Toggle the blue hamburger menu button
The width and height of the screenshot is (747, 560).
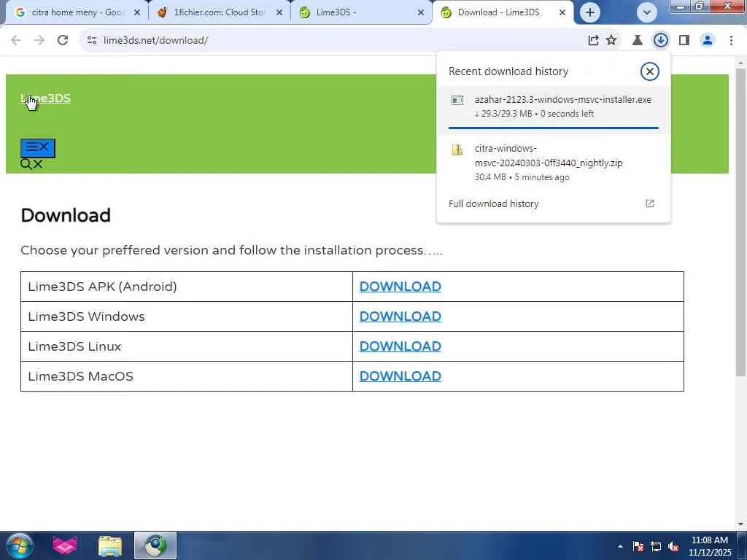(x=38, y=147)
